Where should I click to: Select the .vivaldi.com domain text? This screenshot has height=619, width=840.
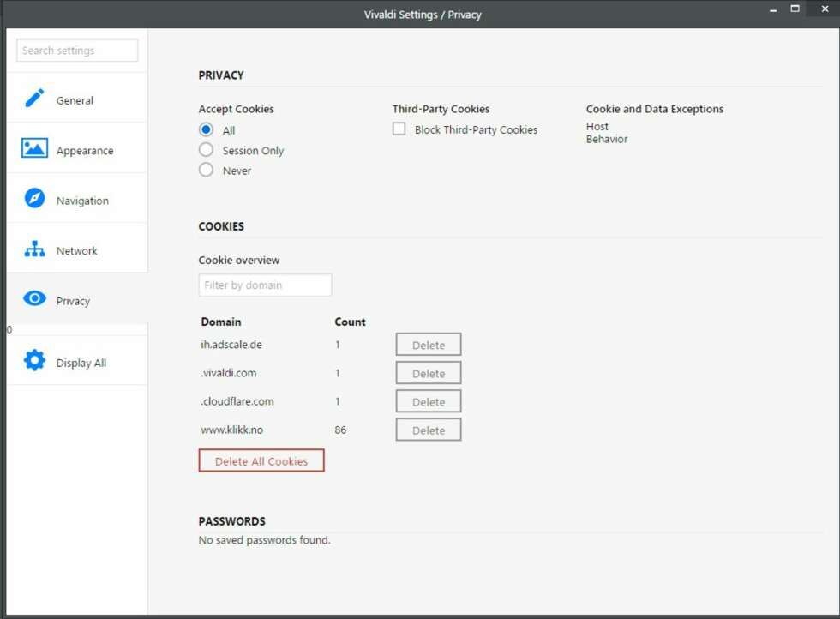tap(229, 373)
